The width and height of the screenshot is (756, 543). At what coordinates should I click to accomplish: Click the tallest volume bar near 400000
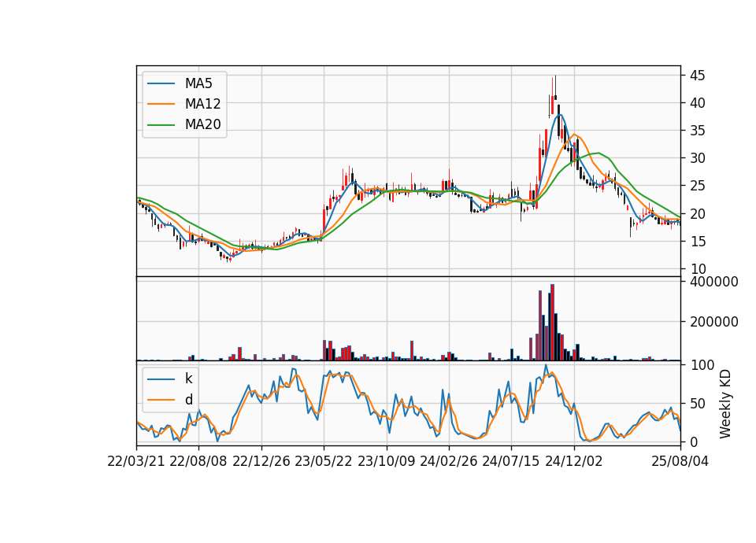pyautogui.click(x=552, y=323)
